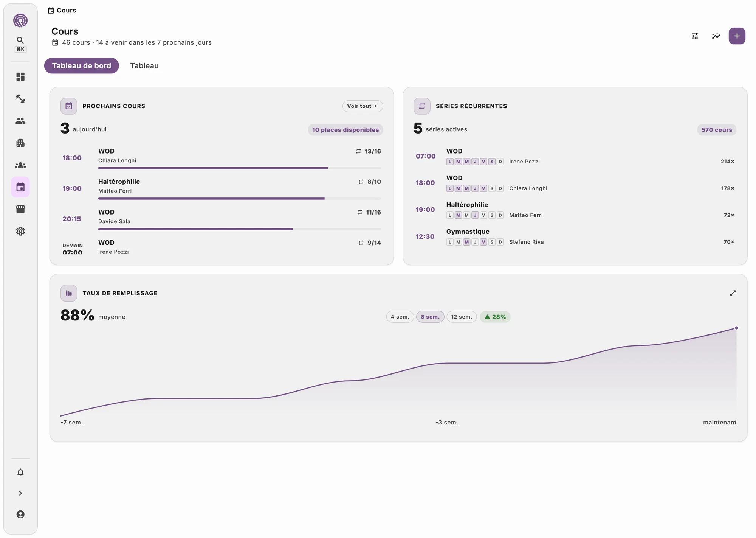
Task: Expand the sidebar with chevron arrow
Action: [20, 493]
